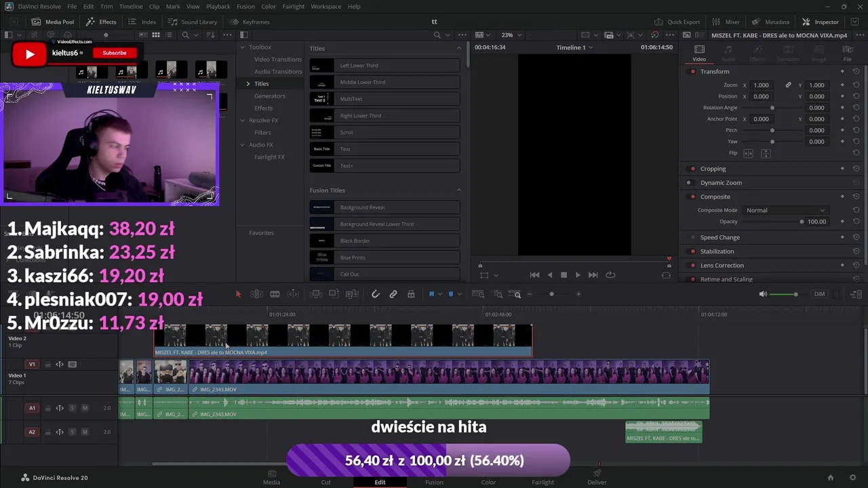Expand the Titles category in Toolbox
868x488 pixels.
point(248,84)
